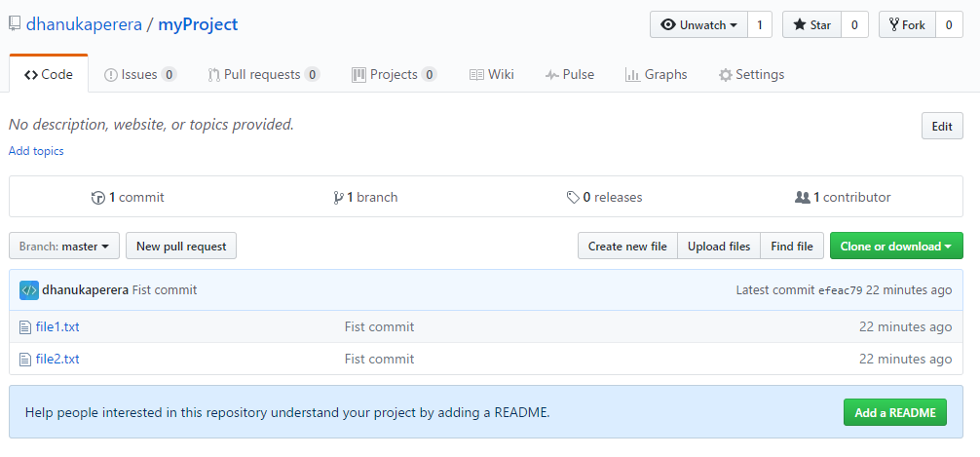The width and height of the screenshot is (980, 457).
Task: Click the Create new file button
Action: point(627,247)
